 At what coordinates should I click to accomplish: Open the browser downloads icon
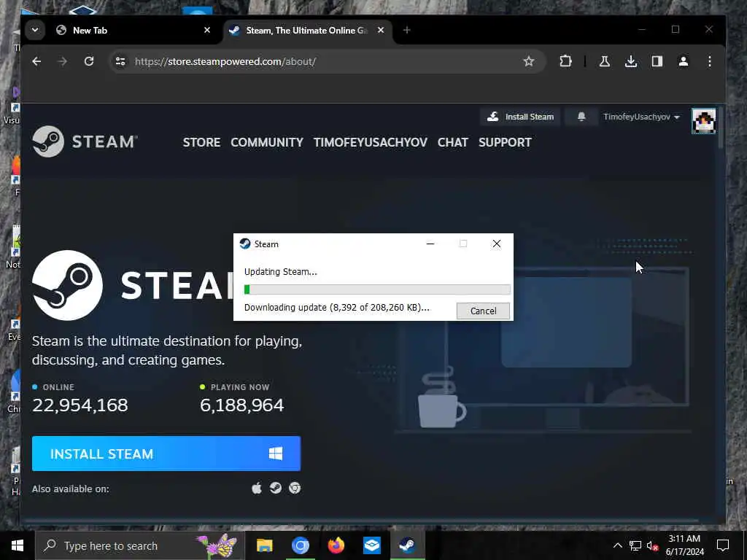tap(631, 61)
